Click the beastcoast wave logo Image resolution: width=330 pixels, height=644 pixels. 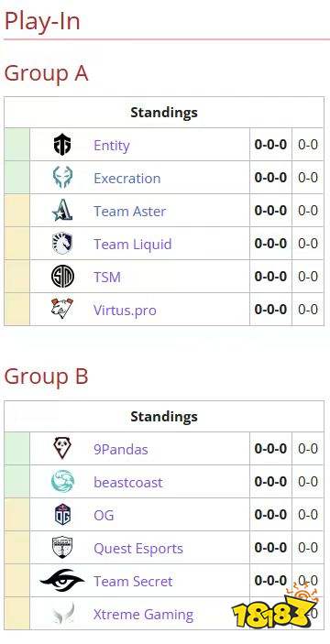(x=62, y=481)
